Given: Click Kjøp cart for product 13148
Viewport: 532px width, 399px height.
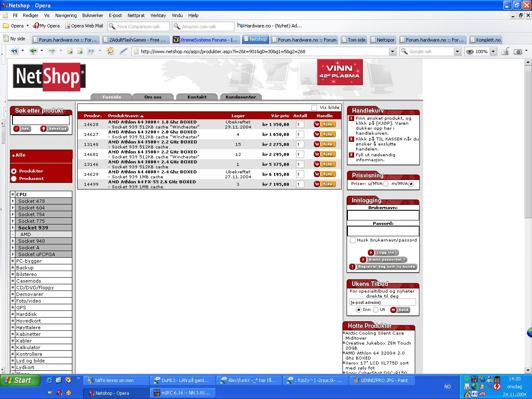Looking at the screenshot, I should point(325,144).
